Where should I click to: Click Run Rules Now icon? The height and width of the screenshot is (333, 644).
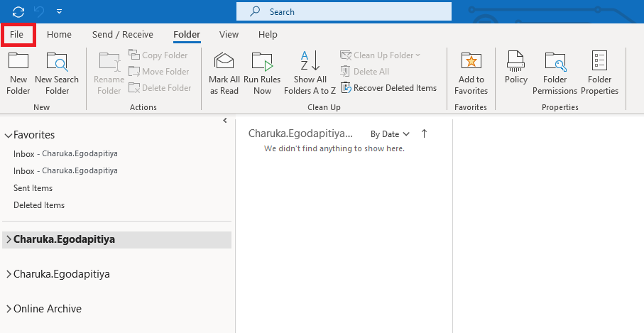(x=262, y=62)
